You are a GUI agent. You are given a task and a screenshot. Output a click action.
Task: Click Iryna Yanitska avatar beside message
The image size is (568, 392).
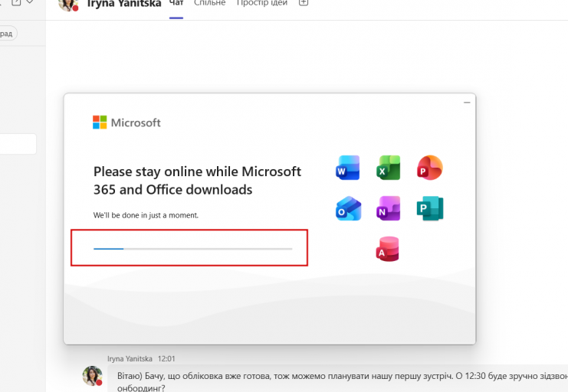point(92,375)
